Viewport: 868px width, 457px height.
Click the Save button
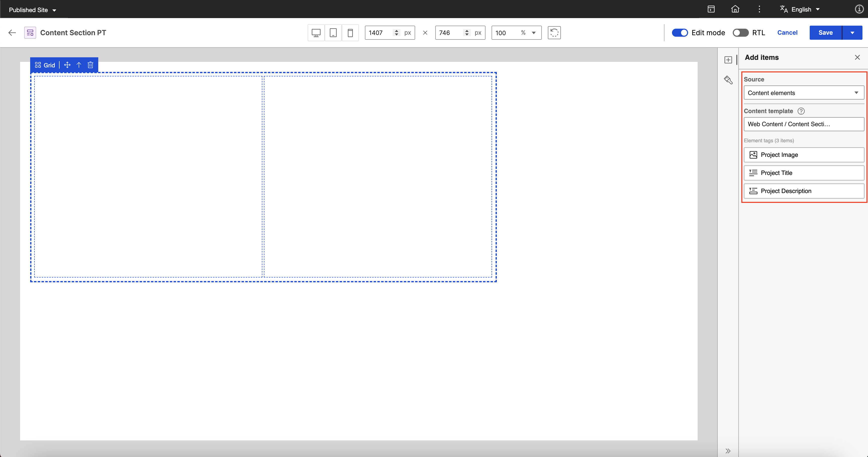(x=825, y=33)
